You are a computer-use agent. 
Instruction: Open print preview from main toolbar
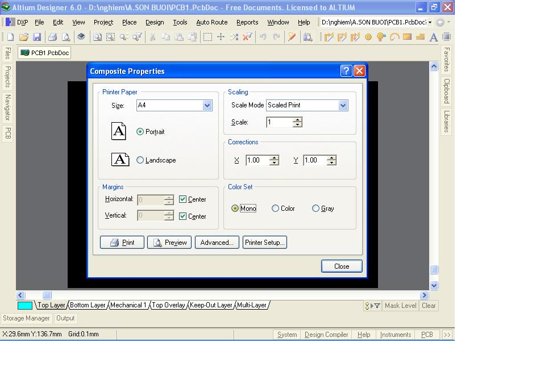(x=66, y=37)
